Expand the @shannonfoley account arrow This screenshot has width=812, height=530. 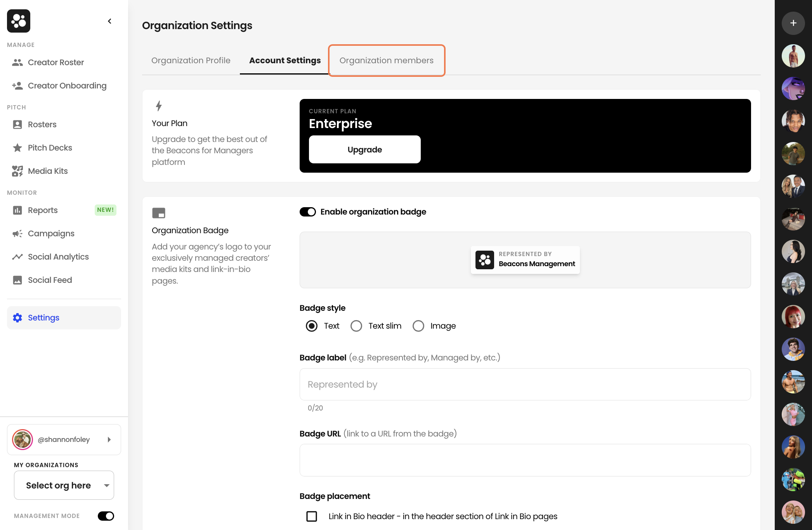pyautogui.click(x=109, y=440)
